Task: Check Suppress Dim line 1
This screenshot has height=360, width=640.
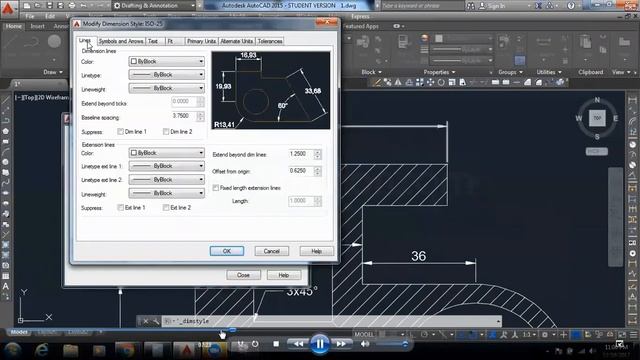Action: 120,131
